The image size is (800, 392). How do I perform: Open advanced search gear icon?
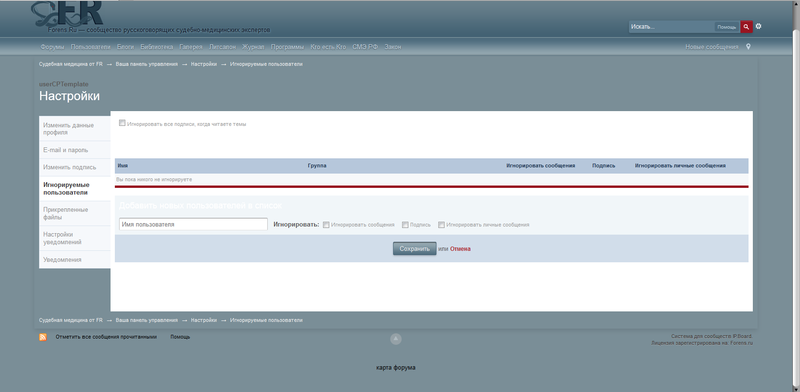coord(759,26)
